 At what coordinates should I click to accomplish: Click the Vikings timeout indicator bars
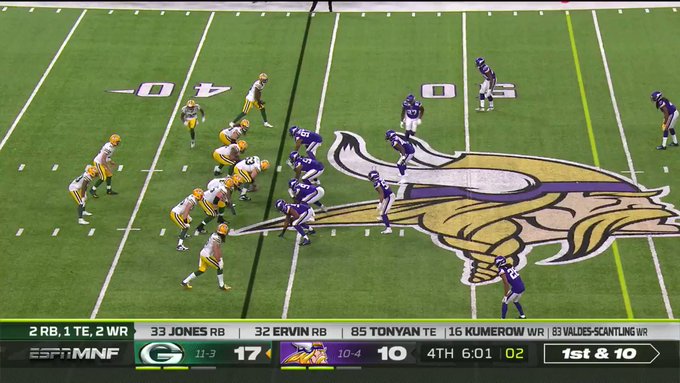pos(320,368)
